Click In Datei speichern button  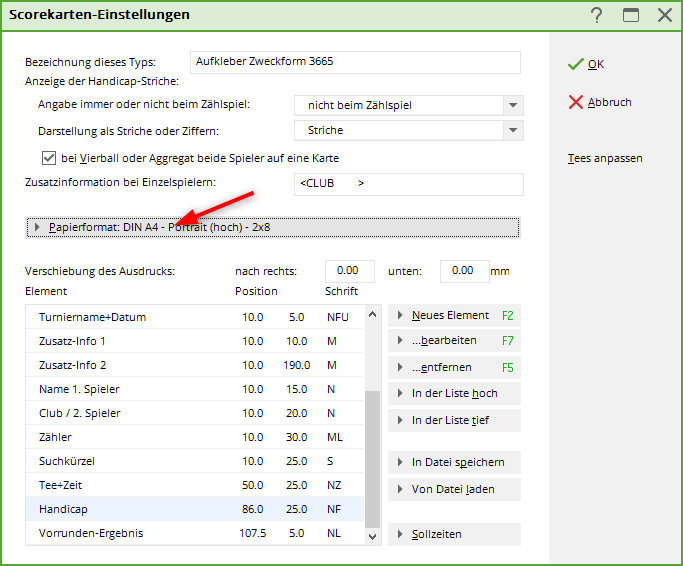pos(454,462)
